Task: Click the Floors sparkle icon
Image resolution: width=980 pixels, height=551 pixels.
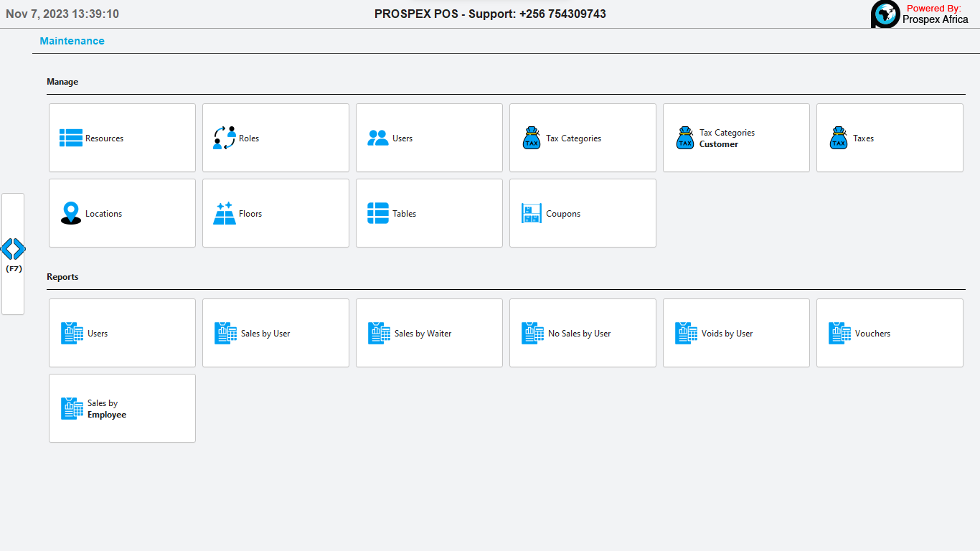Action: 225,213
